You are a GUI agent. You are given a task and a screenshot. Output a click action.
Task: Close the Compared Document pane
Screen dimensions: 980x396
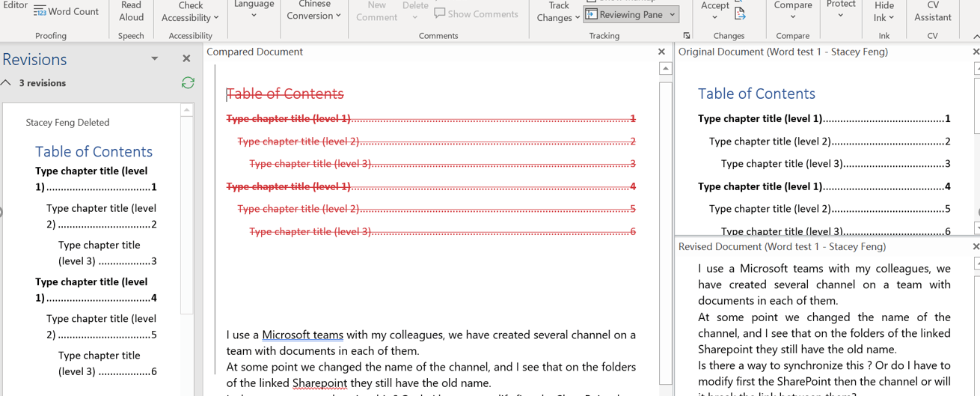661,52
